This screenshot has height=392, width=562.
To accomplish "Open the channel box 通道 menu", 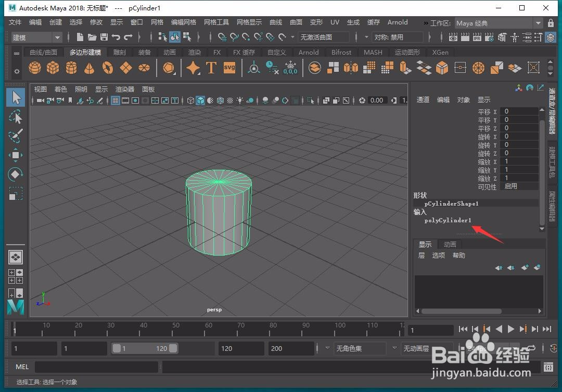I will click(x=423, y=100).
